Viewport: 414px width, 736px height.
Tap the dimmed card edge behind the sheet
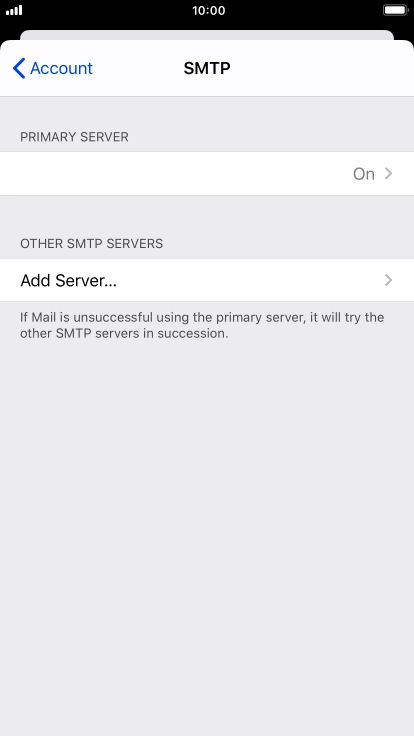coord(207,35)
